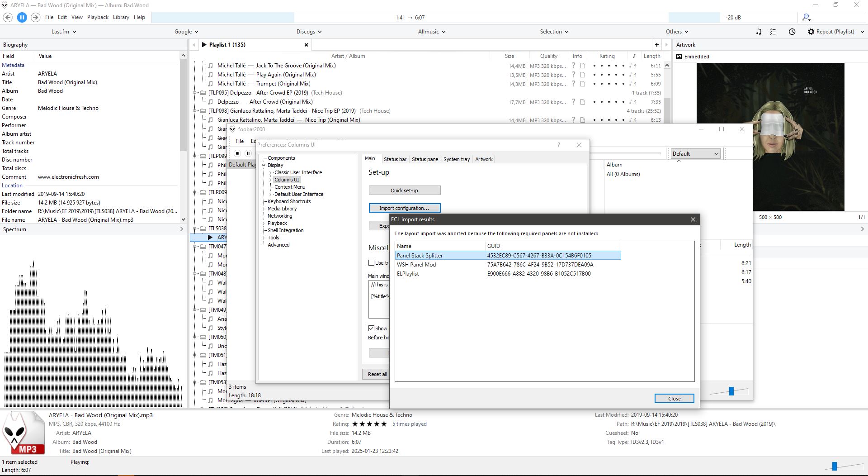Uncheck the 'Show' checkbox in preferences
Screen dimensions: 868x476
coord(372,328)
